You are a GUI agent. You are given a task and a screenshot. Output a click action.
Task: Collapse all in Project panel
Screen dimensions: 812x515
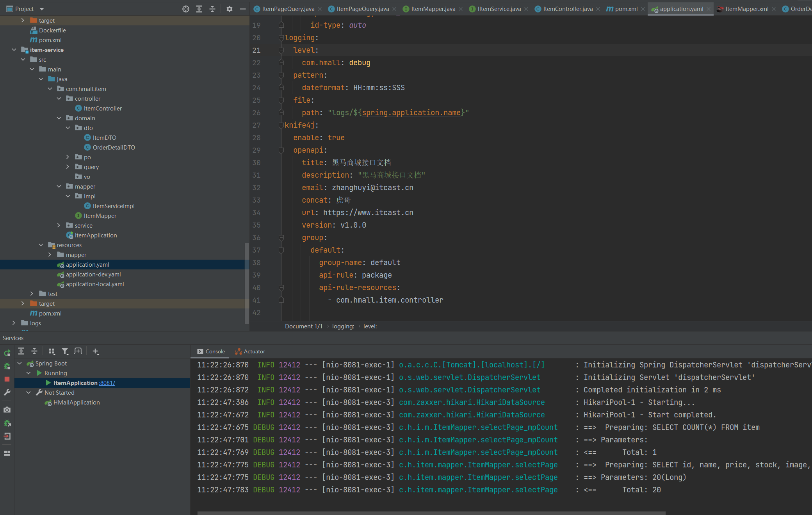212,9
